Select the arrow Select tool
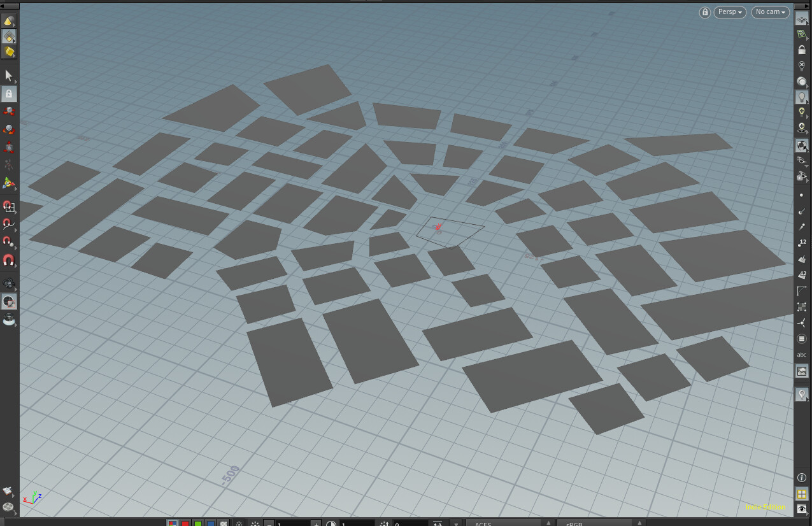Viewport: 812px width, 526px height. coord(9,76)
